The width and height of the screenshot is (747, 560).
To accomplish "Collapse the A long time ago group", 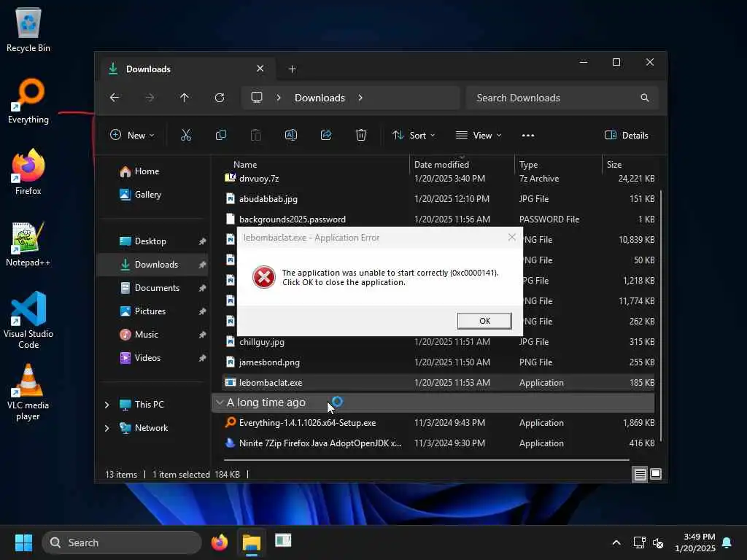I will (x=220, y=402).
